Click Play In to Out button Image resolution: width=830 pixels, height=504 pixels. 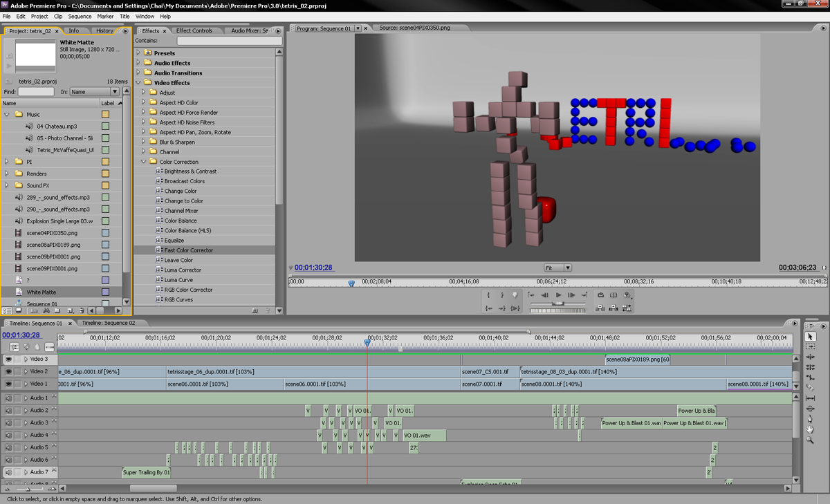pos(515,308)
